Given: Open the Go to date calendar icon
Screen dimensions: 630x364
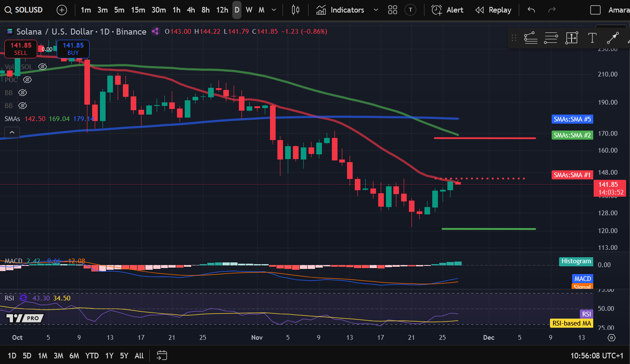Looking at the screenshot, I should 162,355.
